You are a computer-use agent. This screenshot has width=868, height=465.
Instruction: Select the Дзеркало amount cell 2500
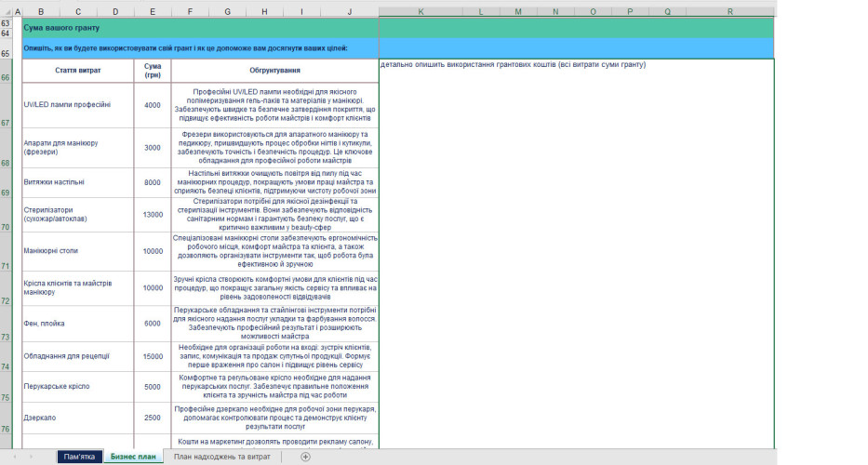(153, 417)
